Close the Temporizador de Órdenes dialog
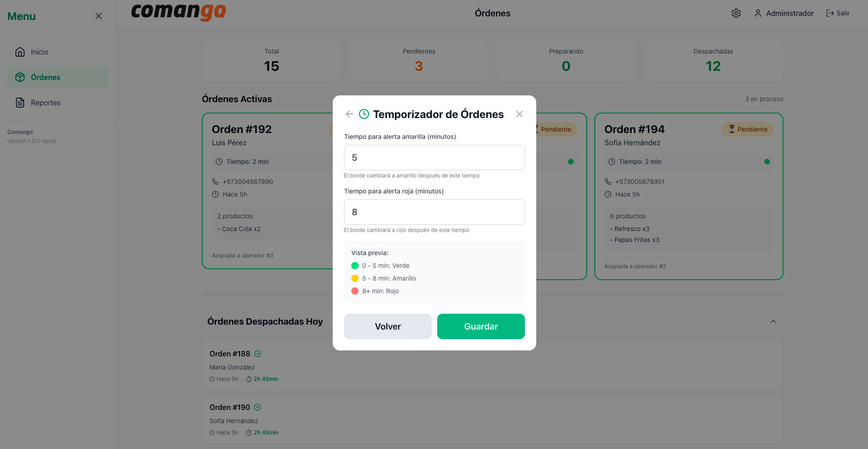 tap(519, 114)
